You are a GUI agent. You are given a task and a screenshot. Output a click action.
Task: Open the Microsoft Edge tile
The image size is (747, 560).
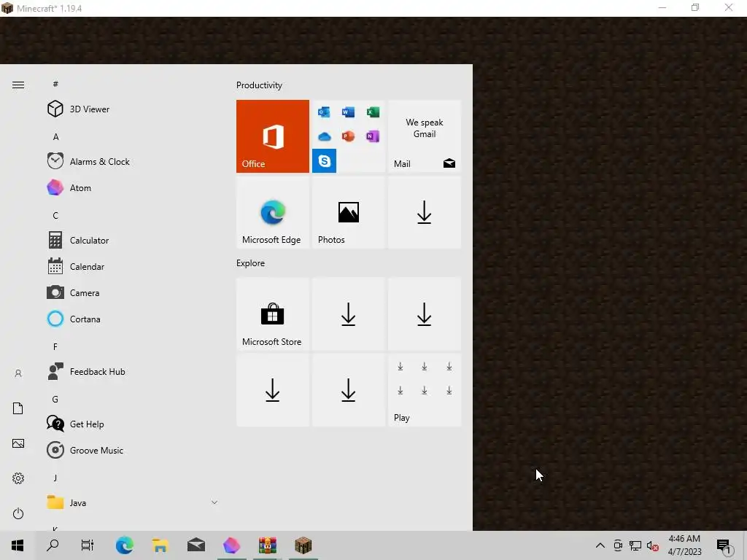[273, 212]
